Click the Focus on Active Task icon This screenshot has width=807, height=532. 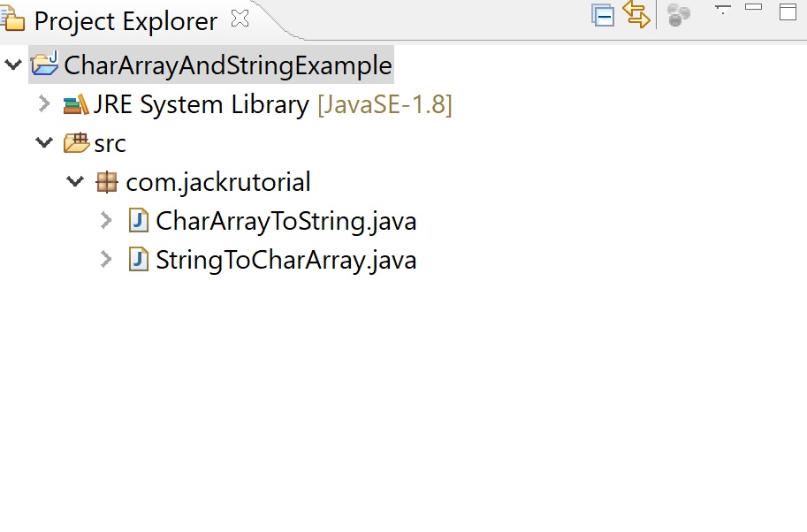[677, 15]
